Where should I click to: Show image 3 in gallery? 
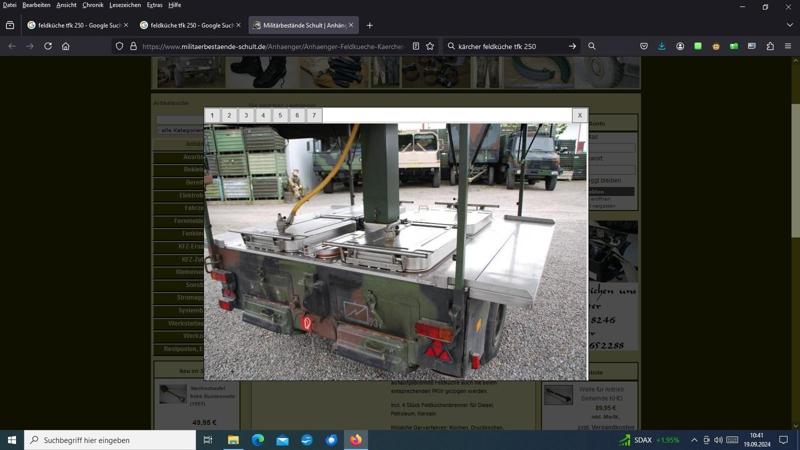[246, 115]
